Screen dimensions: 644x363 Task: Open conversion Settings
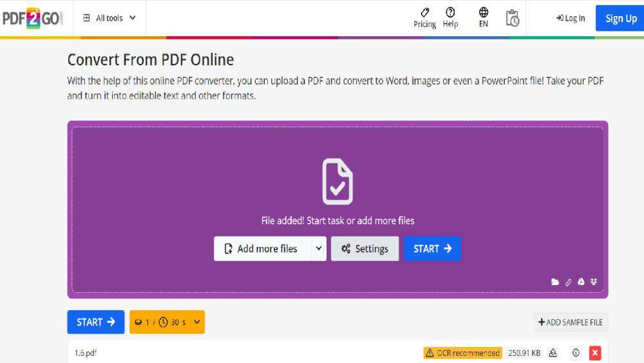(365, 249)
